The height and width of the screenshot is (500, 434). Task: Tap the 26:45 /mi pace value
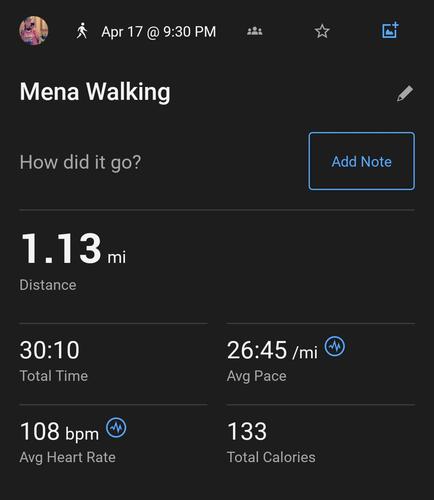tap(272, 350)
